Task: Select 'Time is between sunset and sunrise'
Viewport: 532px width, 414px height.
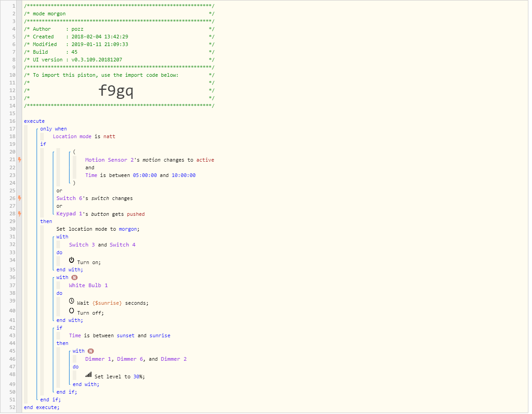Action: coord(119,335)
